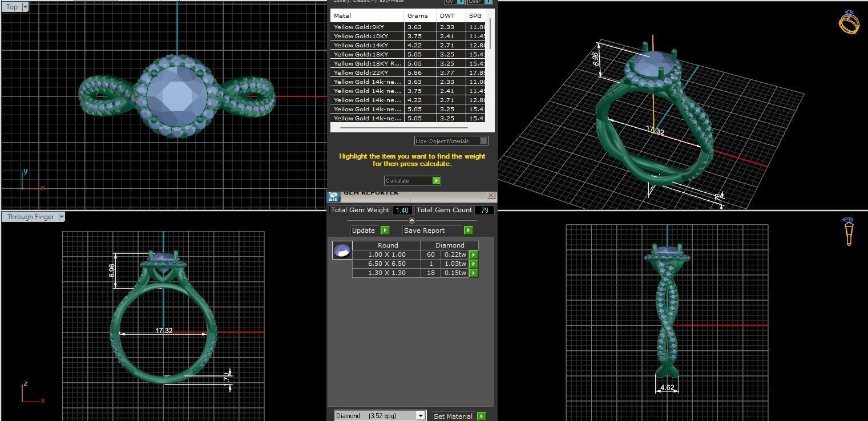Click green arrow for 1.30 X 1.30 row
Viewport: 868px width, 421px height.
474,273
